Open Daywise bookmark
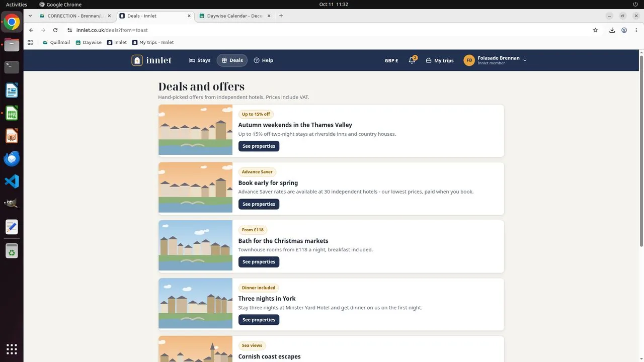Screen dimensions: 644x362 click(89, 42)
